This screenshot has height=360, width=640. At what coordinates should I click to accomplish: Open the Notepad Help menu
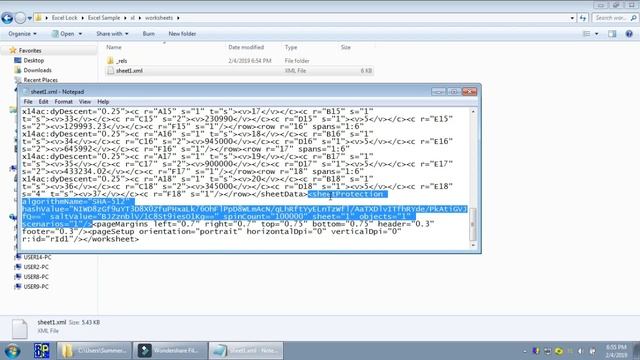(x=103, y=102)
